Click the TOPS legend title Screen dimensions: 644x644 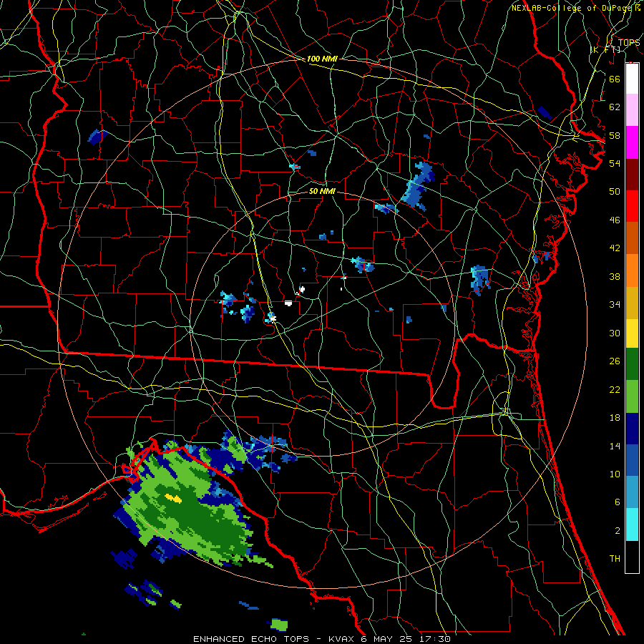pyautogui.click(x=629, y=43)
